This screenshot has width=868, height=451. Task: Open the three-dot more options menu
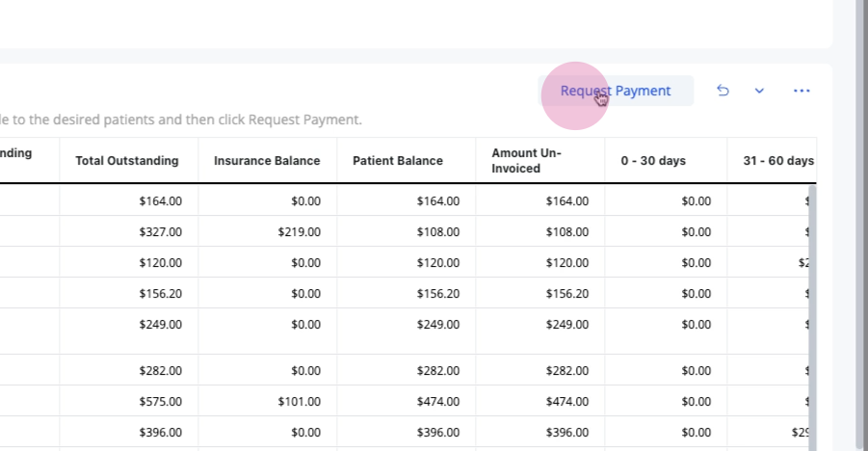click(x=802, y=91)
